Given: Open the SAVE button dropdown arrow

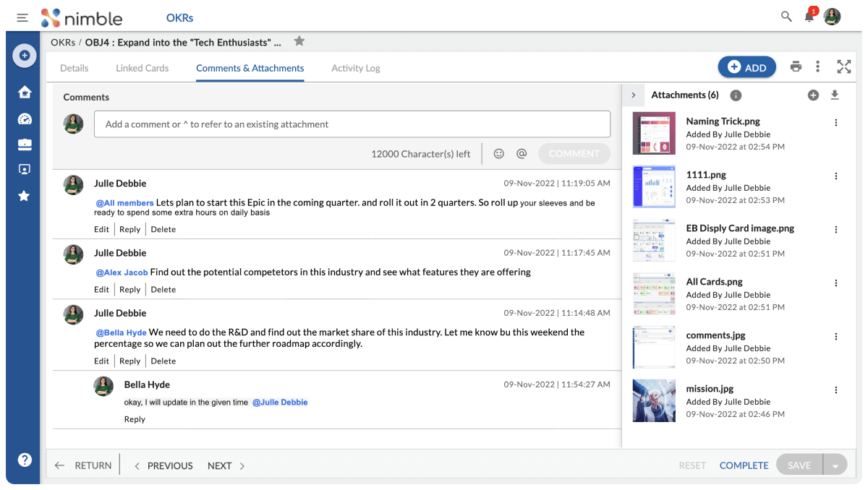Looking at the screenshot, I should (837, 465).
